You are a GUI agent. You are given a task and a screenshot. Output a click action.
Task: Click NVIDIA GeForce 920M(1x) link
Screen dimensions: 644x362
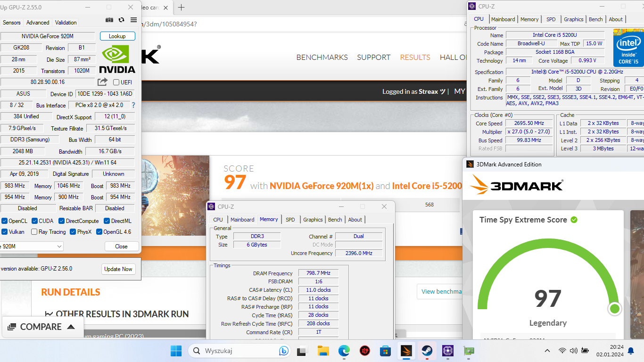pyautogui.click(x=322, y=186)
